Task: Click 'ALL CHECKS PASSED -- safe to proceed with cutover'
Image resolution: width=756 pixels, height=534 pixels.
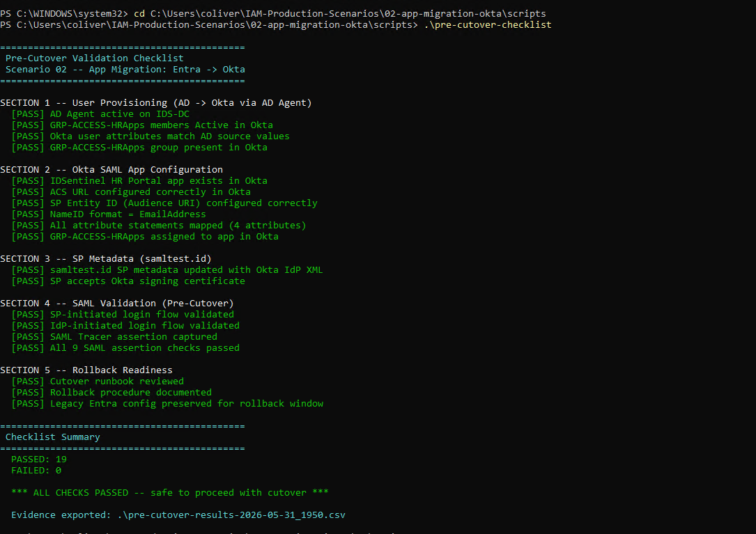Action: tap(170, 492)
